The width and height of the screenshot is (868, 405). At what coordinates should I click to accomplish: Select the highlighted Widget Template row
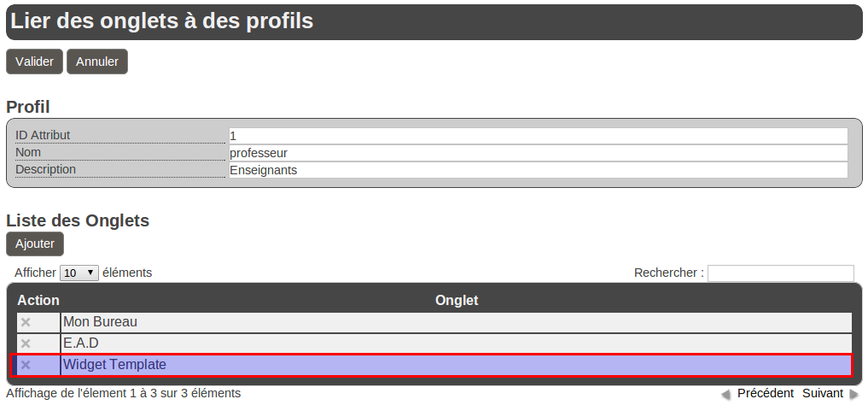[x=457, y=365]
